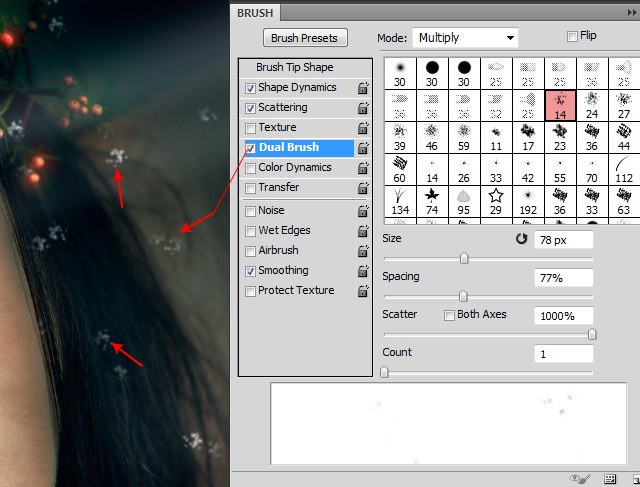Enable the Wet Edges checkbox
Image resolution: width=640 pixels, height=487 pixels.
point(250,231)
